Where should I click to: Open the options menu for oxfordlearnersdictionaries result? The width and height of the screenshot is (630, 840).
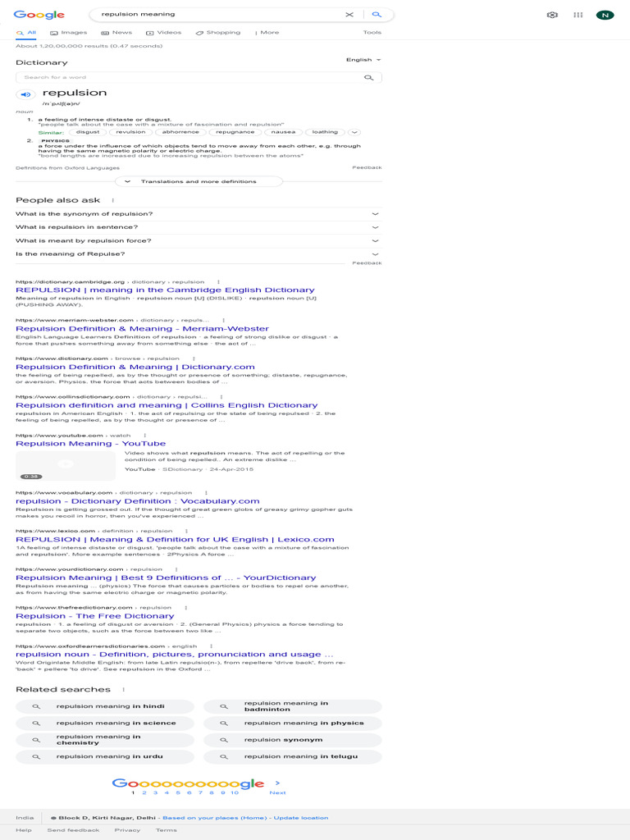tap(211, 646)
